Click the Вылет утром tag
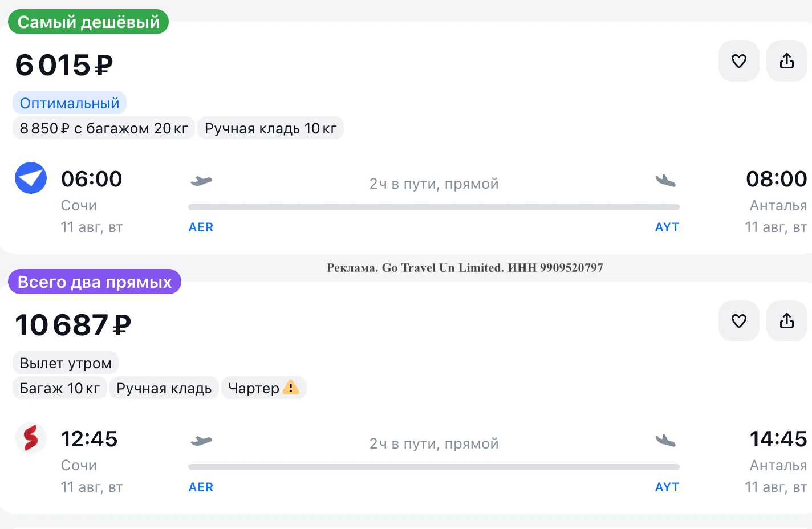 click(66, 363)
